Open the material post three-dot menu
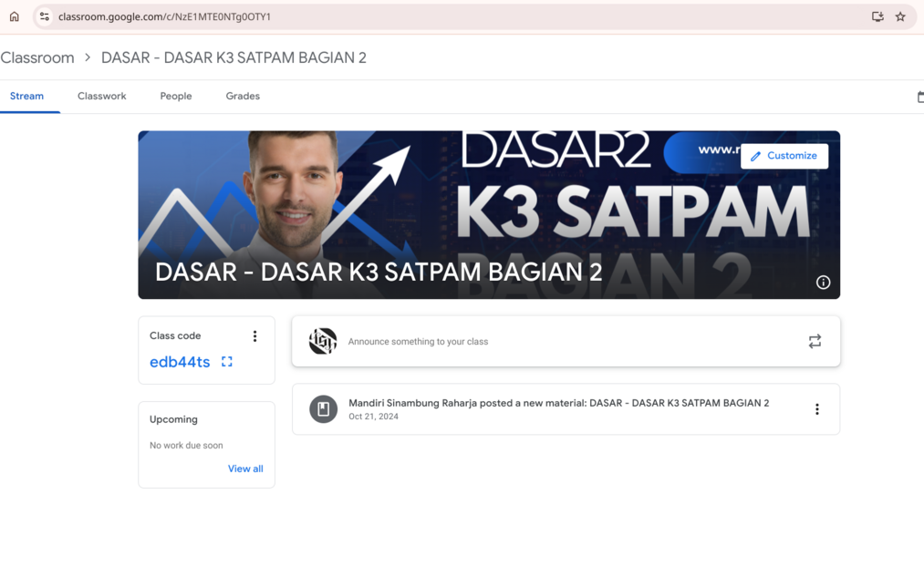Image resolution: width=924 pixels, height=577 pixels. [816, 409]
